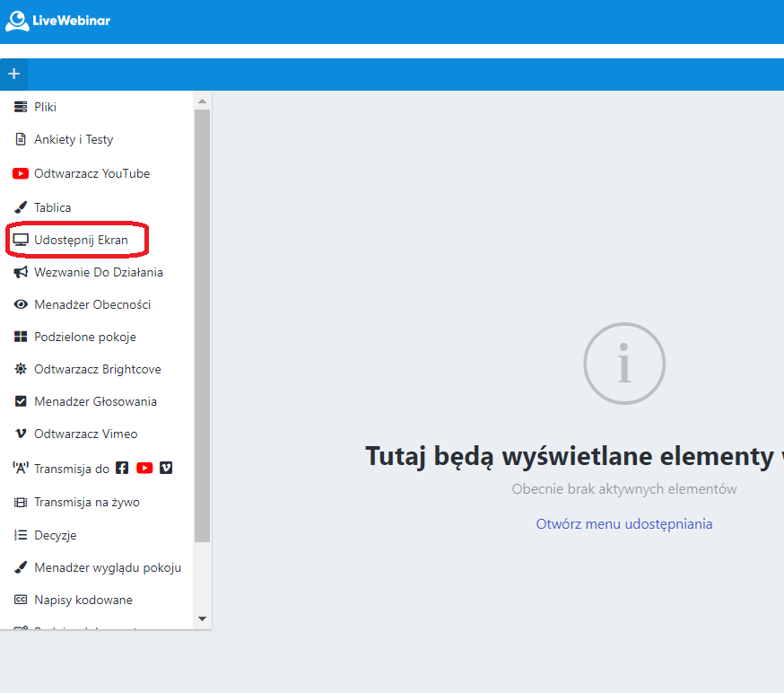Click the Vimeo player icon
Viewport: 784px width, 693px height.
(21, 434)
